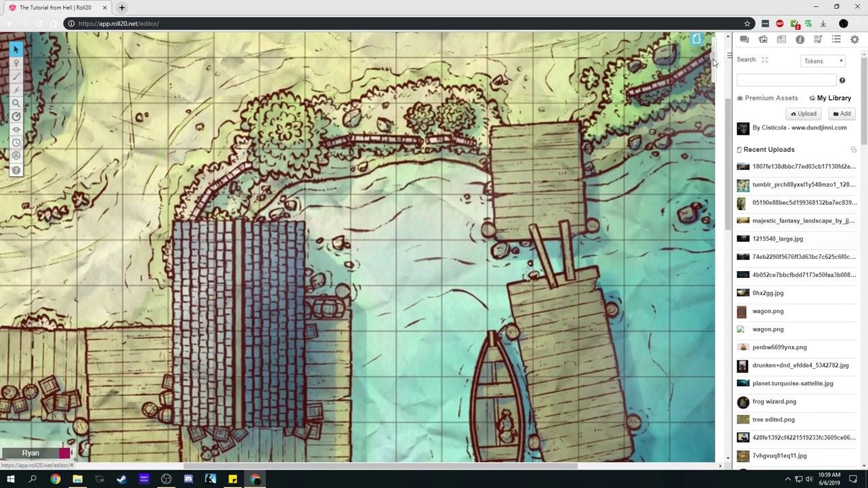
Task: Open File Explorer from the taskbar
Action: [x=77, y=479]
